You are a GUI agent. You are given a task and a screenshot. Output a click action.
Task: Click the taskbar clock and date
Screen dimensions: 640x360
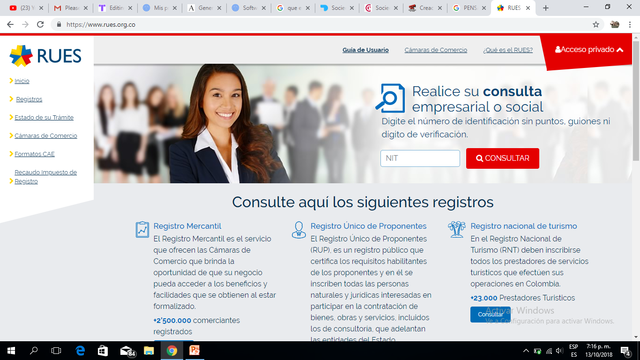click(599, 351)
